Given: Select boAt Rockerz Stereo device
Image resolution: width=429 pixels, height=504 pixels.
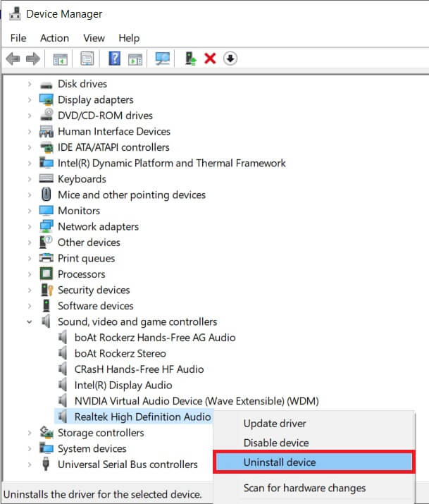Looking at the screenshot, I should 120,353.
